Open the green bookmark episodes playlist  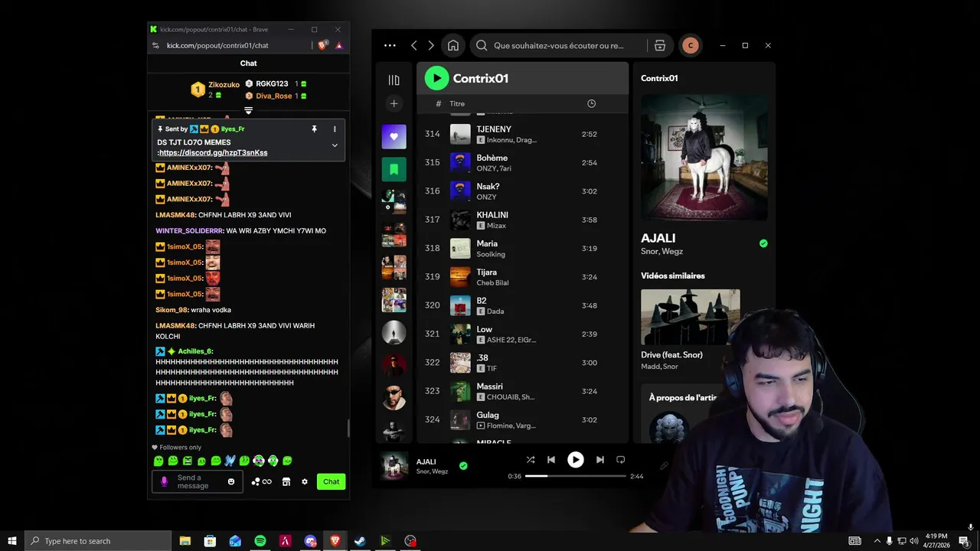(394, 169)
